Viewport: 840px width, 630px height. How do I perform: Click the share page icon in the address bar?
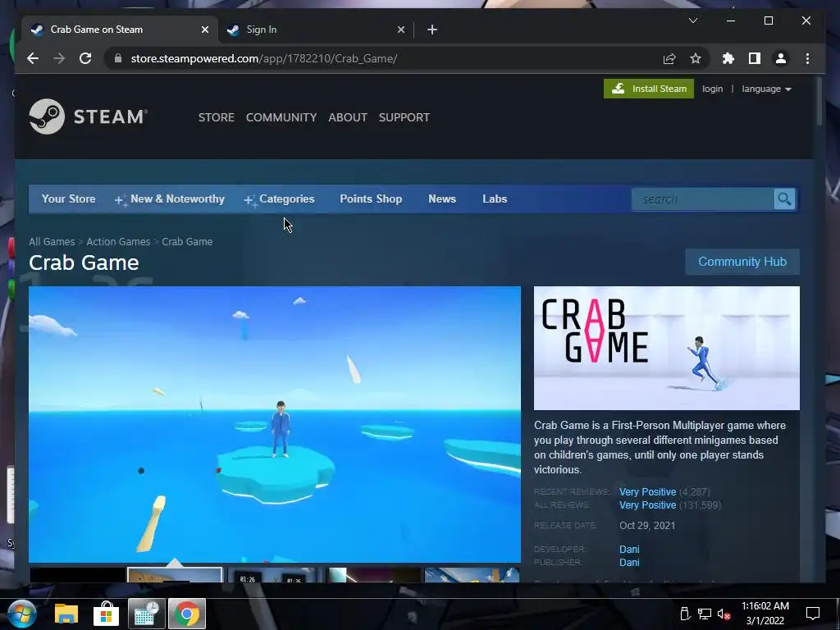pyautogui.click(x=669, y=58)
